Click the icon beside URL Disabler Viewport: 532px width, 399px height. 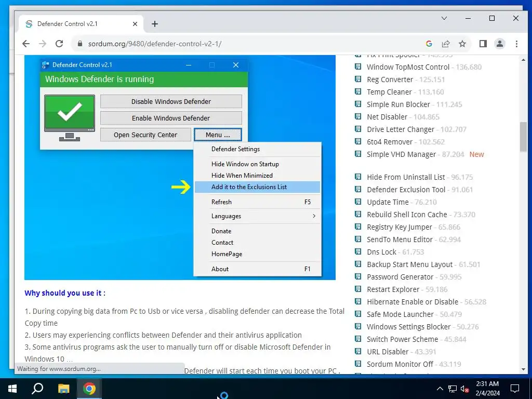[x=358, y=351]
